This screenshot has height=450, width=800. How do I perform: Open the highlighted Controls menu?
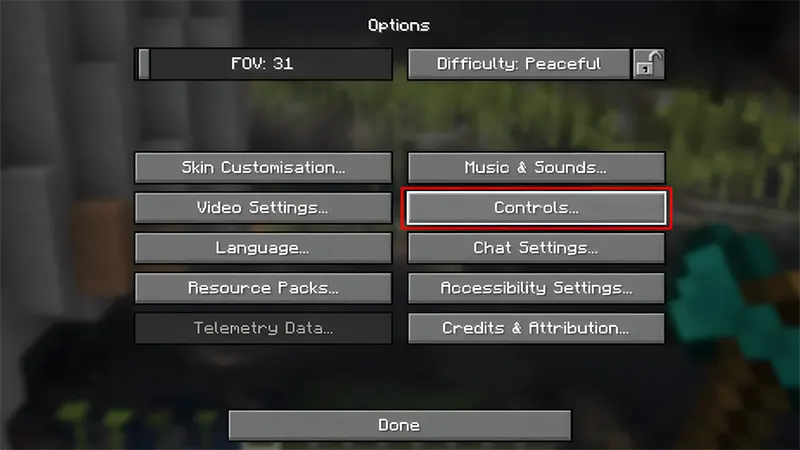536,208
